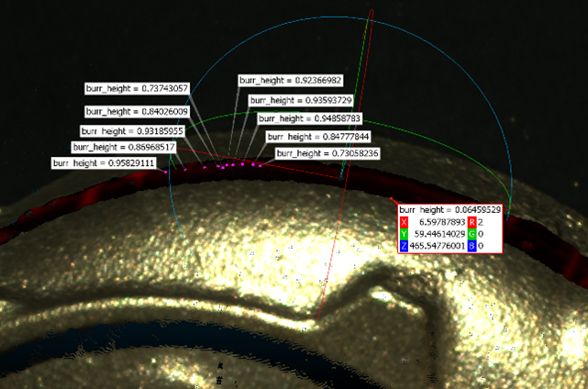Viewport: 588px width, 389px height.
Task: Click the rightmost magenta burr measurement point
Action: pos(261,165)
